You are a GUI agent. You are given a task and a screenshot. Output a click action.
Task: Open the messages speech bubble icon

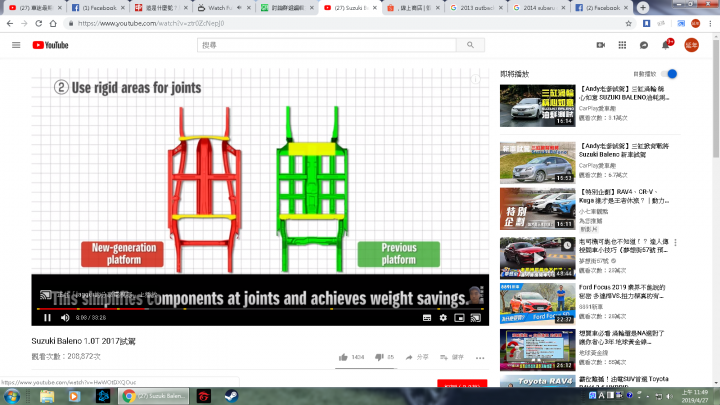point(644,45)
